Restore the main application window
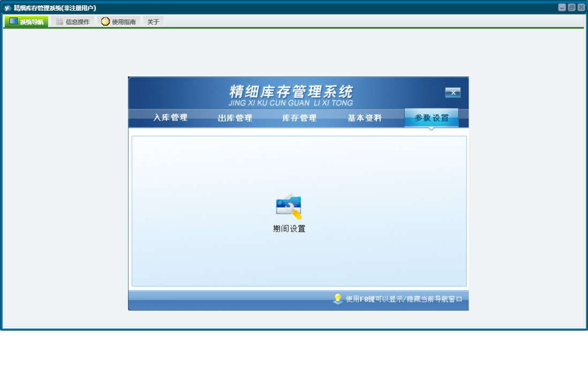Viewport: 588px width, 383px height. [x=571, y=7]
